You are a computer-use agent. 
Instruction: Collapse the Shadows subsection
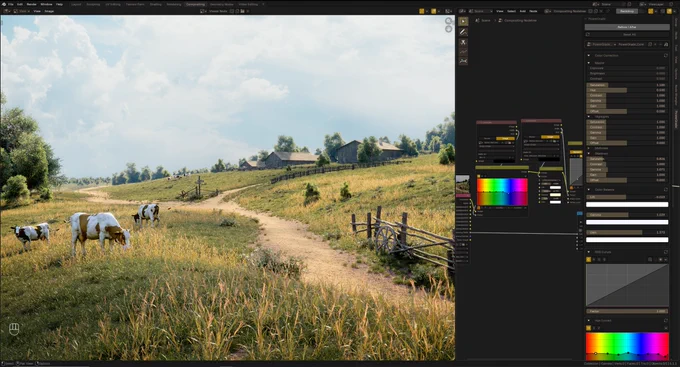589,154
